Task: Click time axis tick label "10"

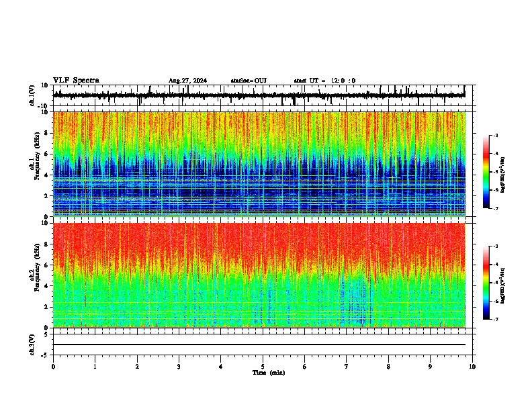Action: coord(472,367)
